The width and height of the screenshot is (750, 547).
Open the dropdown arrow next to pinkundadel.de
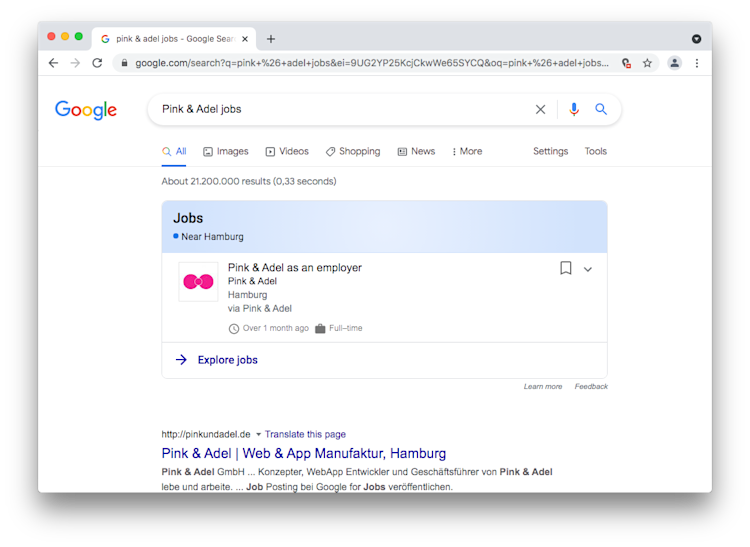coord(258,434)
